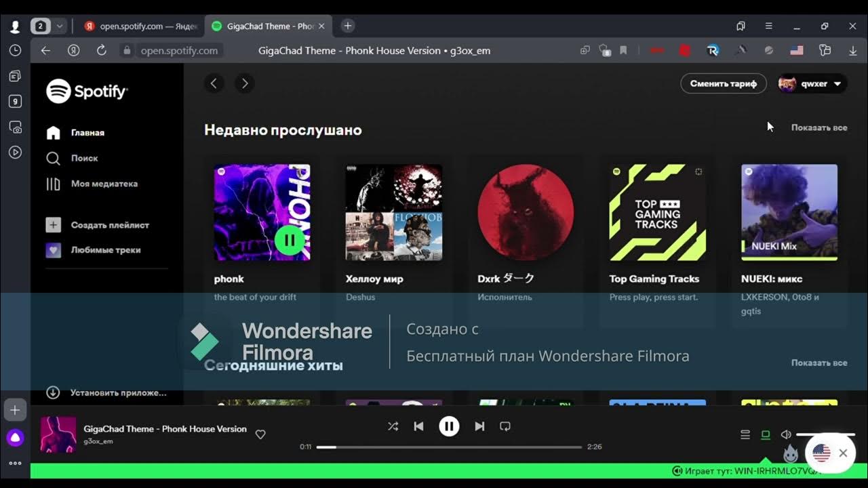The height and width of the screenshot is (488, 868).
Task: Click Показать все next to Недавно прослушано
Action: [819, 127]
